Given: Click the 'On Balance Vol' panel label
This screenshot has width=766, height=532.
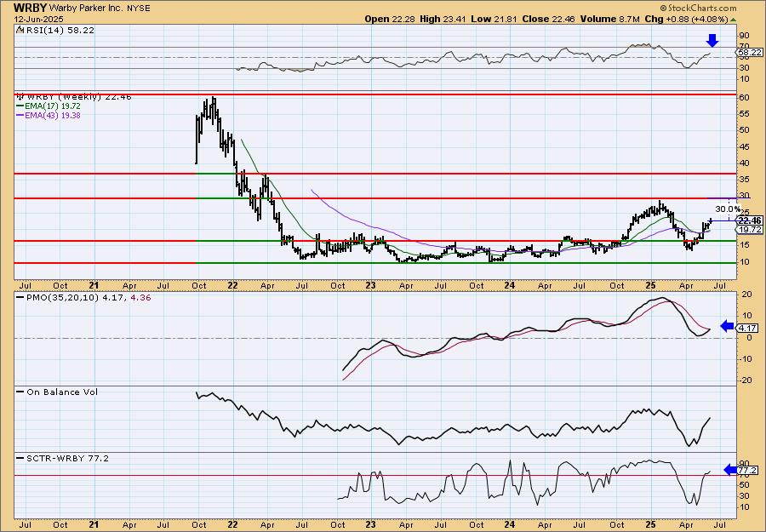Looking at the screenshot, I should pyautogui.click(x=62, y=392).
